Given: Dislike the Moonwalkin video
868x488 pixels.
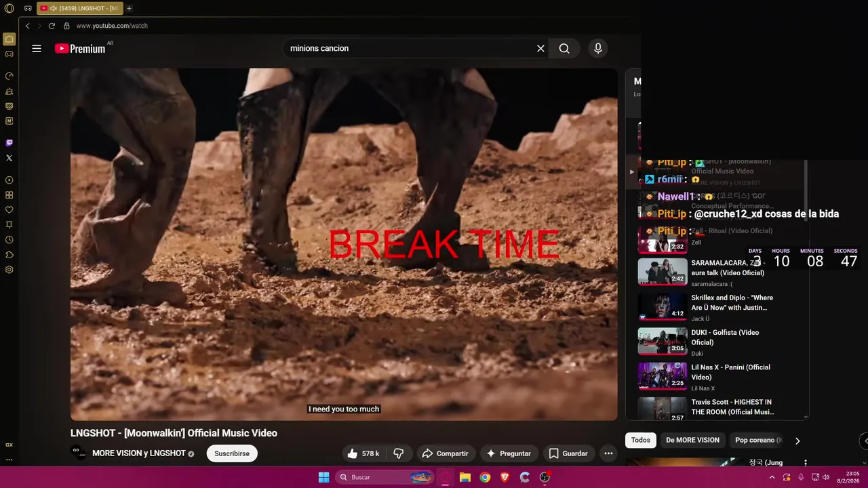Looking at the screenshot, I should pos(399,453).
